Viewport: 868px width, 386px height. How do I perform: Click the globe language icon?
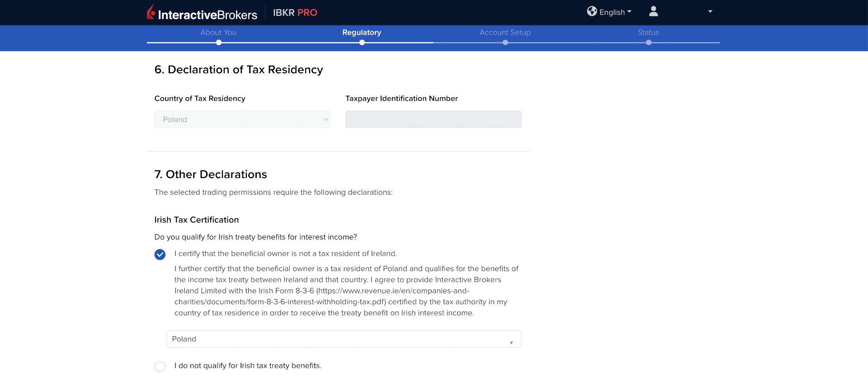point(592,11)
